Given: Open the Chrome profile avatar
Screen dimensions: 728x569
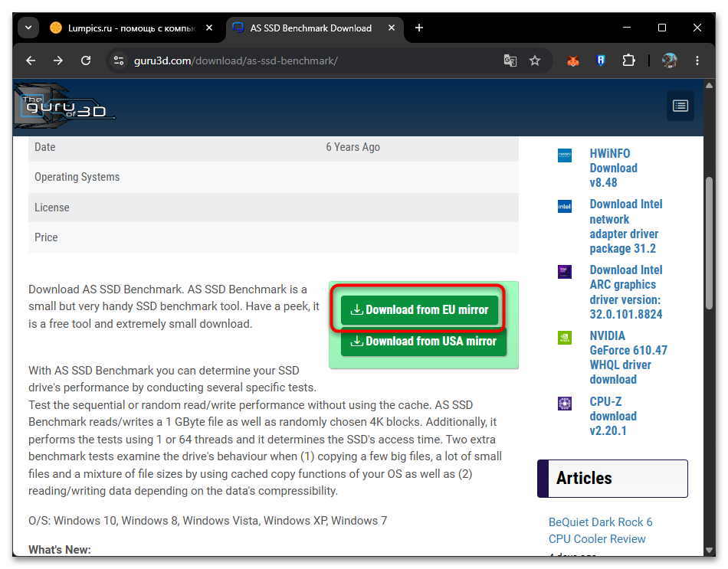Looking at the screenshot, I should 670,60.
